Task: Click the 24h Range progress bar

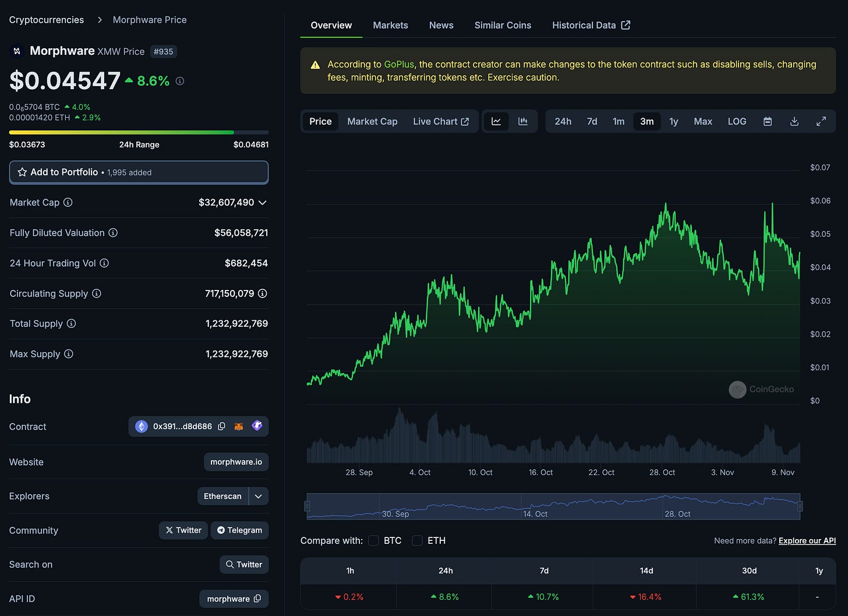Action: tap(139, 133)
